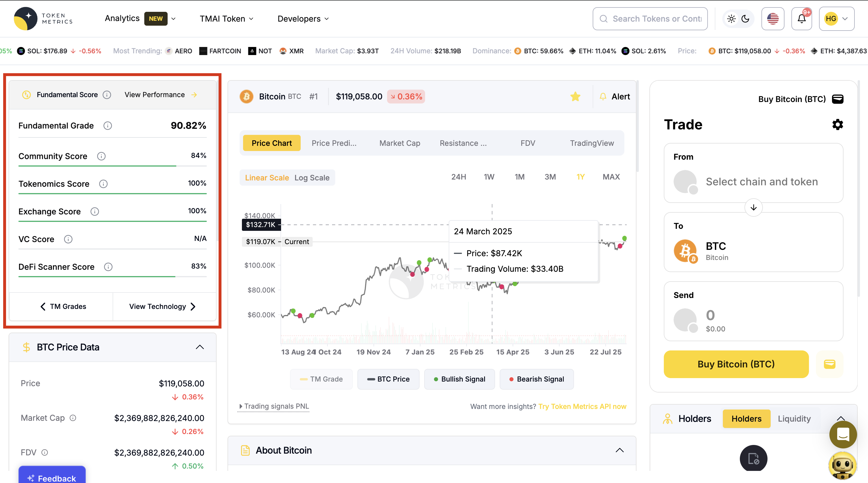Open the Analytics menu
Screen dimensions: 868x483
coord(140,18)
